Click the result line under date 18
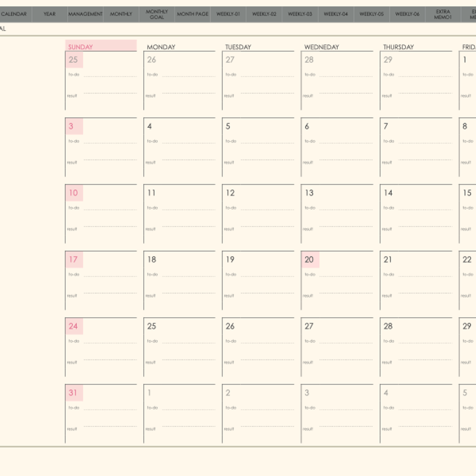This screenshot has height=476, width=476. click(188, 293)
